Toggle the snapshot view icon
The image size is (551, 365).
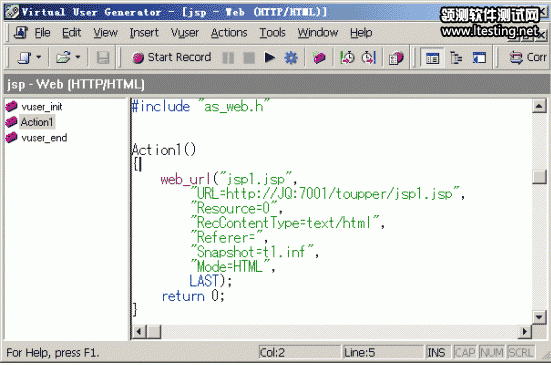(x=479, y=58)
